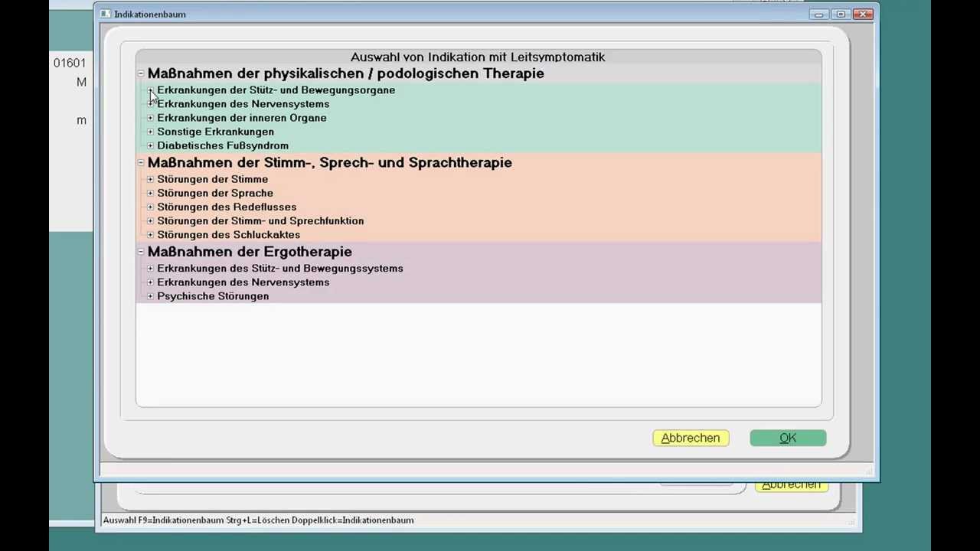
Task: Select Sonstige Erkrankungen row text
Action: coord(215,132)
